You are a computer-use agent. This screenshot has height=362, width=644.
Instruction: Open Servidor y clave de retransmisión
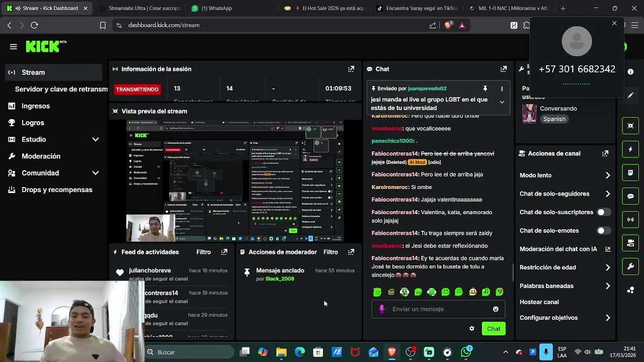pyautogui.click(x=61, y=89)
